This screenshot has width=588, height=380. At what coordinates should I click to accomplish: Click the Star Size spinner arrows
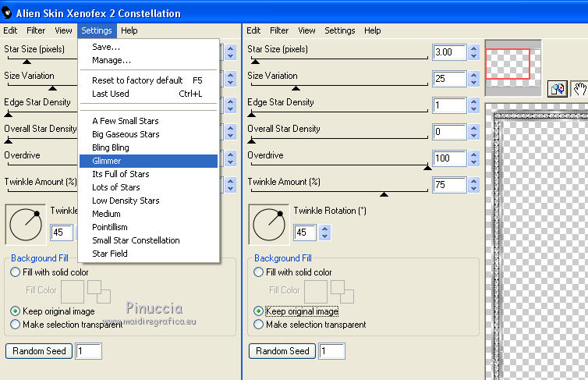click(474, 53)
